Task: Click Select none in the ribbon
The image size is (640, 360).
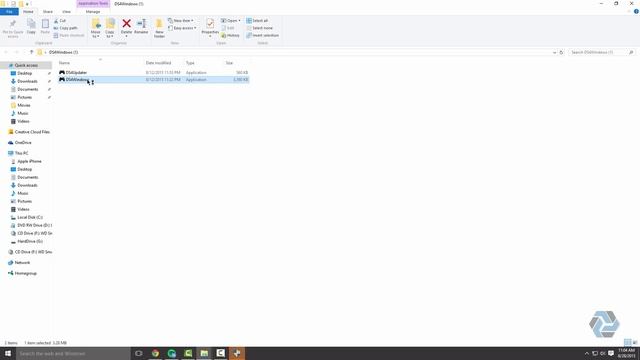Action: [260, 28]
